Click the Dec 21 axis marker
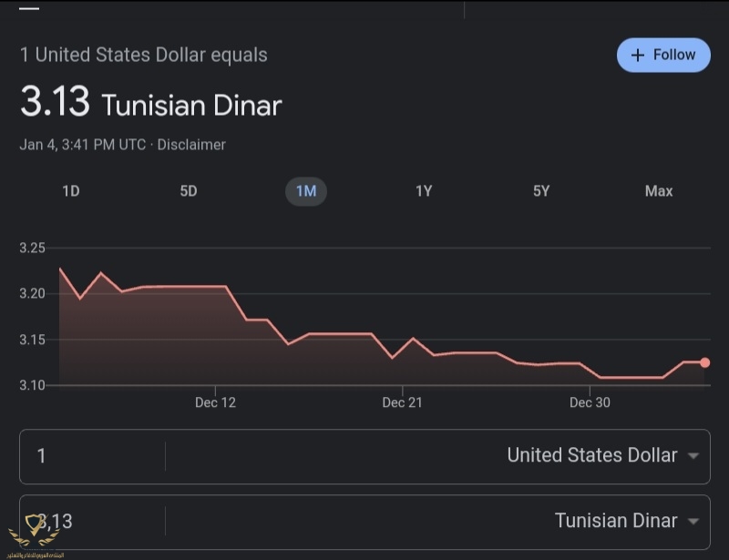729x560 pixels. (402, 402)
